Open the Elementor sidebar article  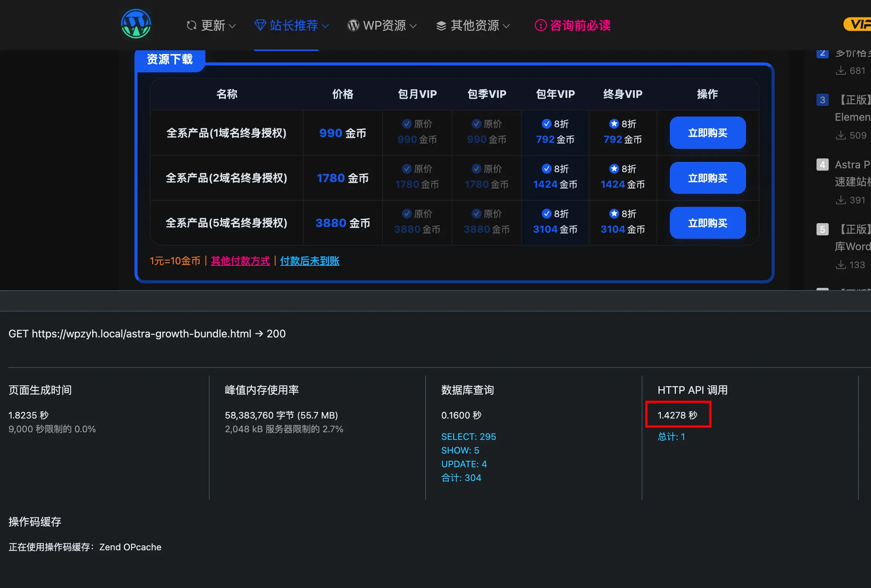(x=853, y=108)
